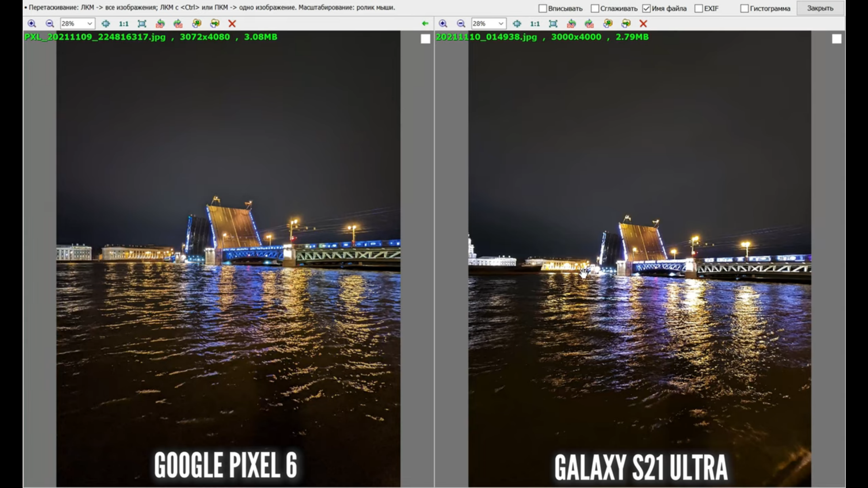Rotate left image clockwise

pyautogui.click(x=178, y=23)
